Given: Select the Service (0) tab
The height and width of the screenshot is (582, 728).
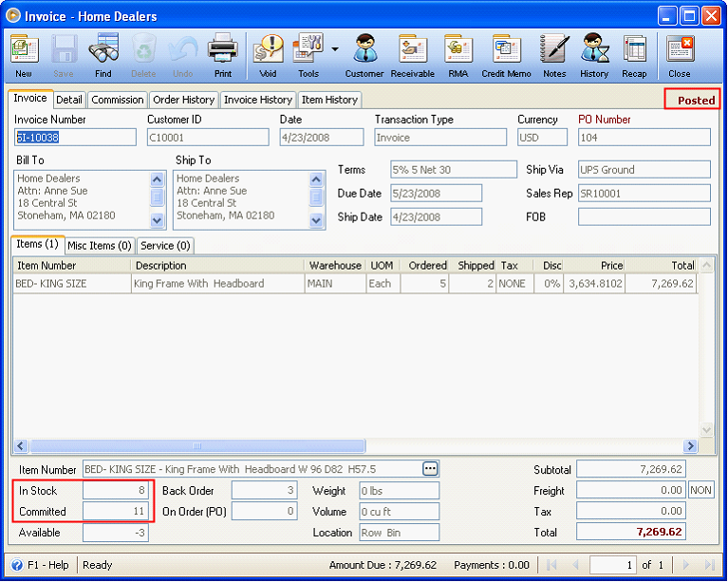Looking at the screenshot, I should click(165, 246).
